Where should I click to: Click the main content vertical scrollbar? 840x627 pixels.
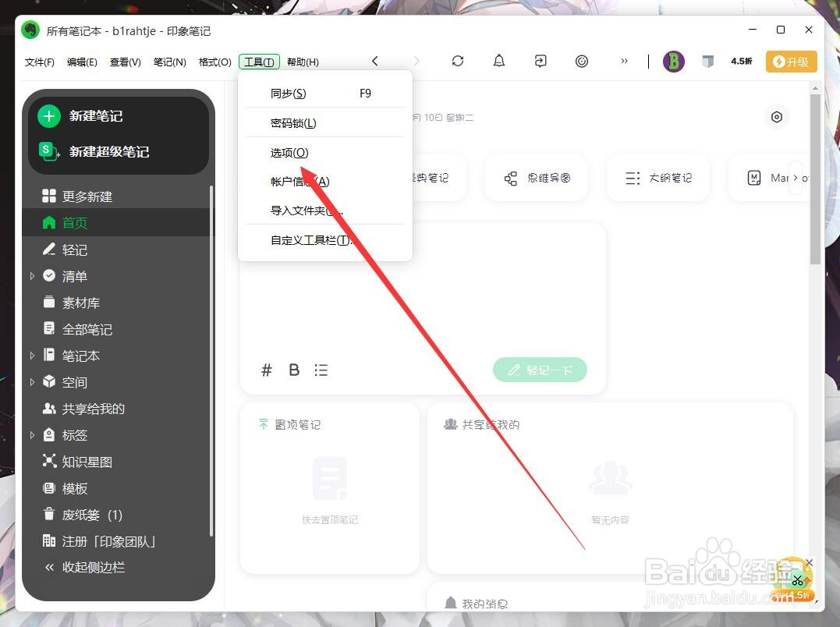(815, 179)
